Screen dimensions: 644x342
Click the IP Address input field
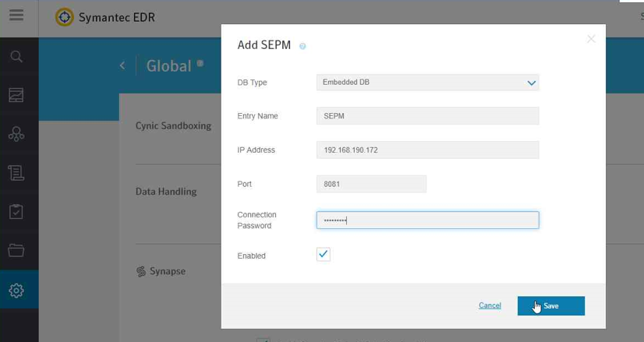pos(427,150)
